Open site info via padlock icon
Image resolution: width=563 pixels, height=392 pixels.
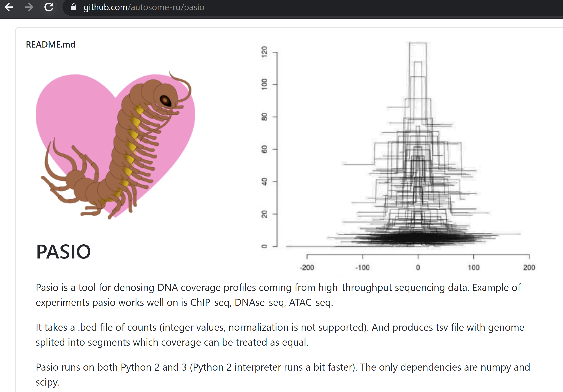(73, 7)
